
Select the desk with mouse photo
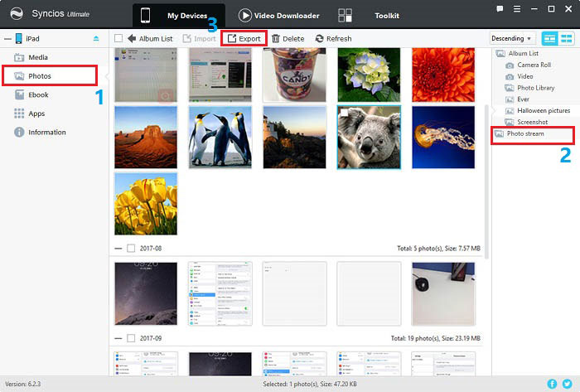click(443, 293)
